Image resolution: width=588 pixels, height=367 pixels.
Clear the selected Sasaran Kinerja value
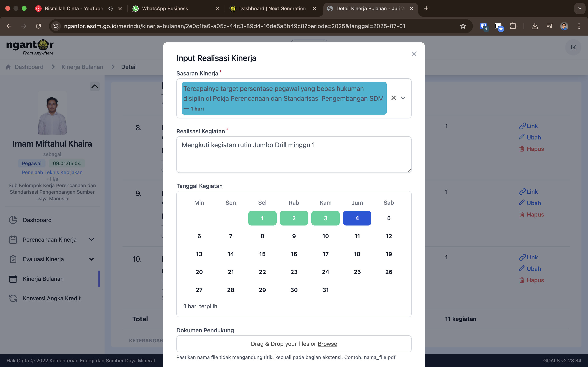(x=393, y=98)
